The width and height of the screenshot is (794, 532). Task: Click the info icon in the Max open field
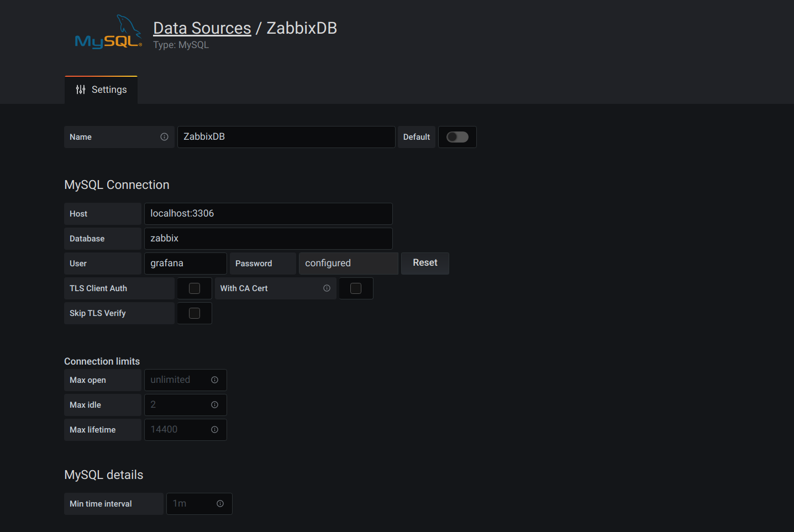pos(214,380)
